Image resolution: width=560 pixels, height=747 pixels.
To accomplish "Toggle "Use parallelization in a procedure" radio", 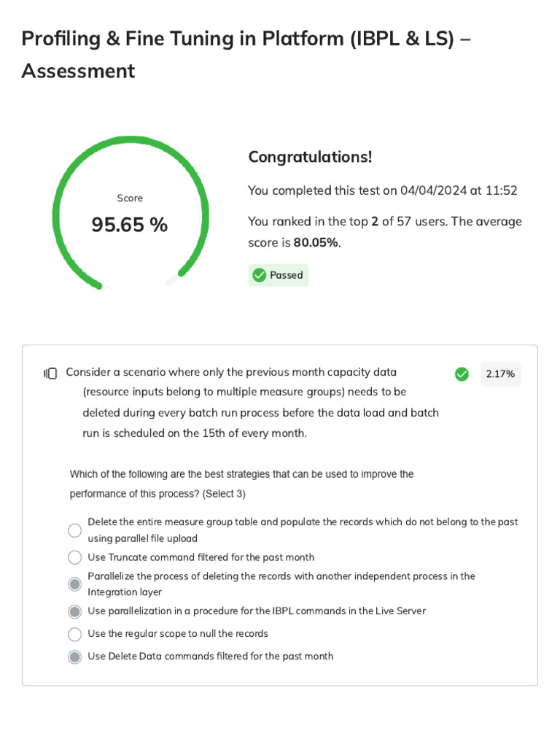I will coord(74,611).
